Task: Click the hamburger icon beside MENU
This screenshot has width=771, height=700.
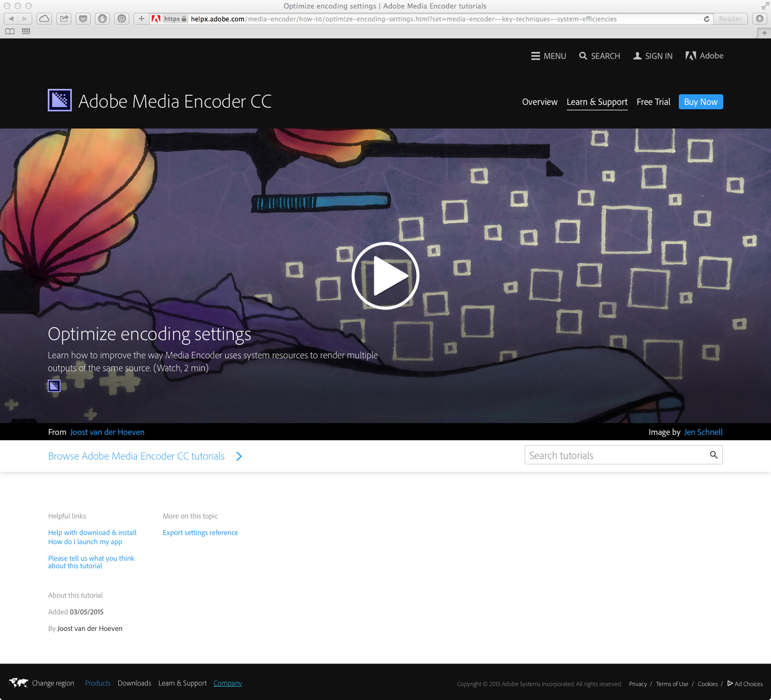Action: coord(535,56)
